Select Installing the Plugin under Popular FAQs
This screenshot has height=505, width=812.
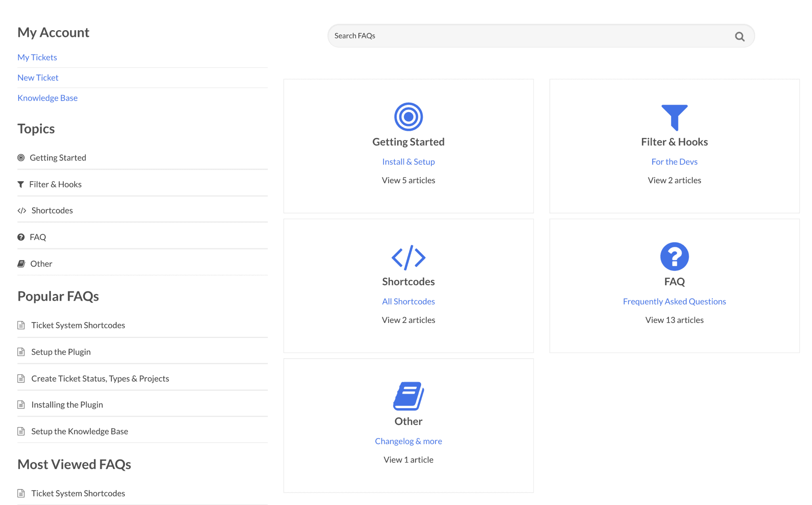click(x=67, y=404)
